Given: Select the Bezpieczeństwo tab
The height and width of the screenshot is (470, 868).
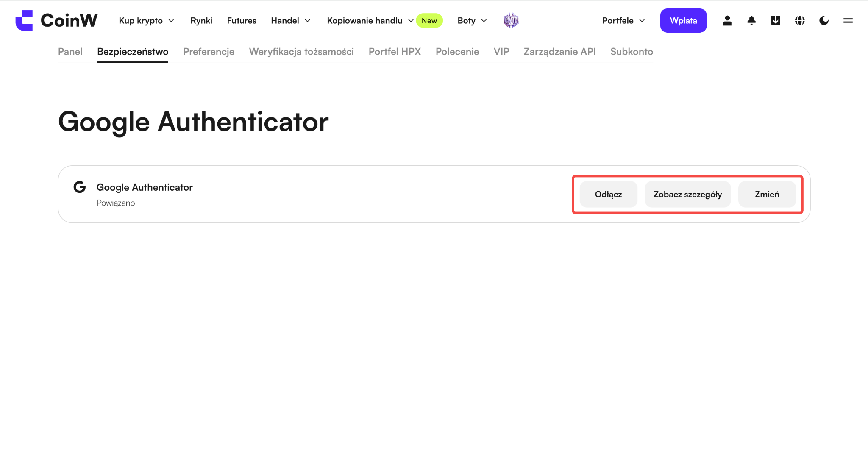Looking at the screenshot, I should pos(133,52).
